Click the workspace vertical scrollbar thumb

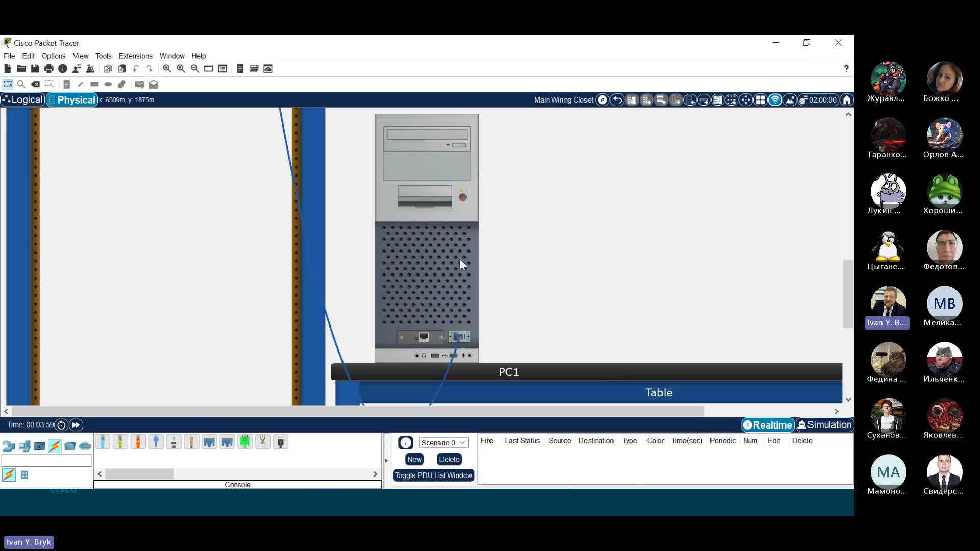coord(848,294)
